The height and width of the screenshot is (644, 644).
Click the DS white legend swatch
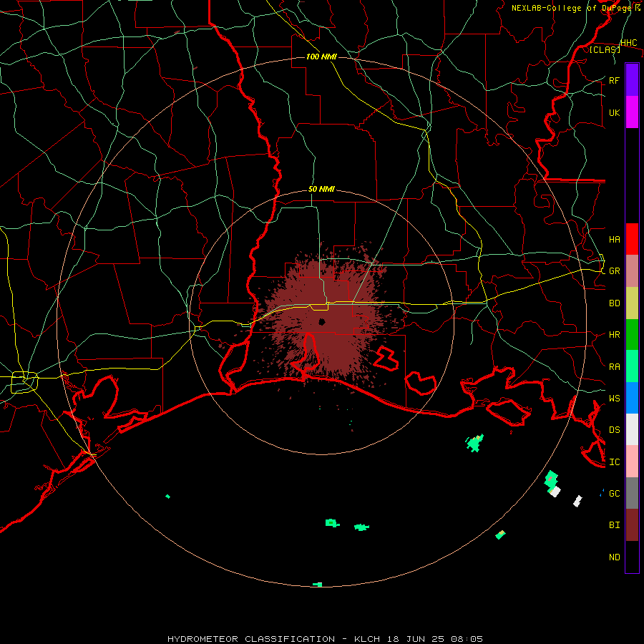[x=632, y=429]
